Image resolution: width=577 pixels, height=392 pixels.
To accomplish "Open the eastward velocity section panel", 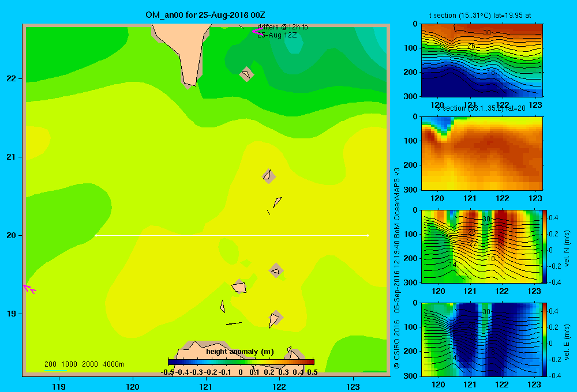I will pyautogui.click(x=481, y=340).
